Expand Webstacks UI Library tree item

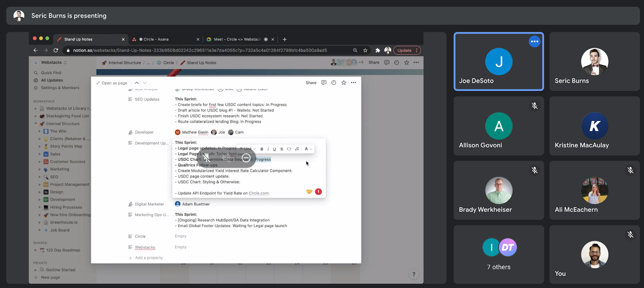click(35, 109)
